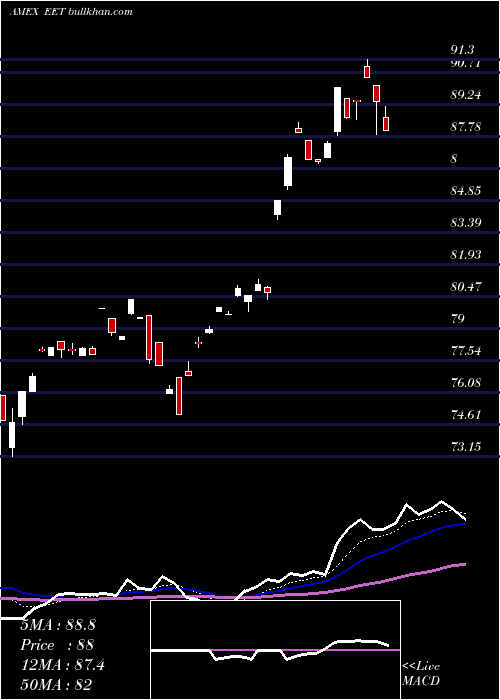The height and width of the screenshot is (700, 500).
Task: Click the 80.47 price axis label
Action: click(466, 286)
